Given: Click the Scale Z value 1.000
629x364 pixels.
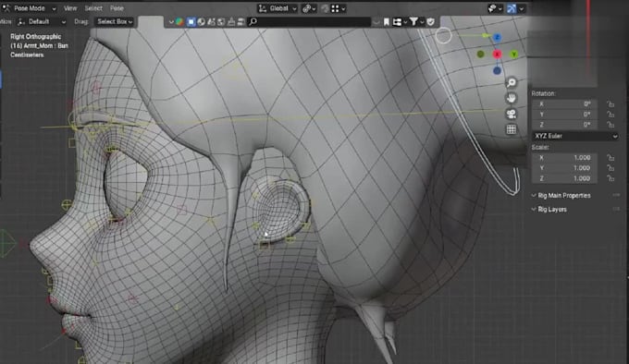Looking at the screenshot, I should 565,178.
